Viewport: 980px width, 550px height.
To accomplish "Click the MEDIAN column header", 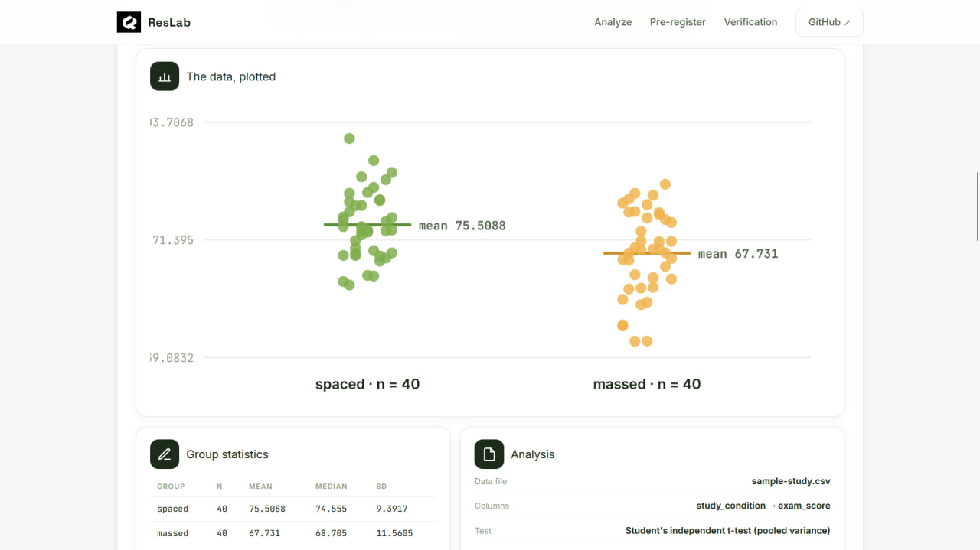I will tap(332, 487).
